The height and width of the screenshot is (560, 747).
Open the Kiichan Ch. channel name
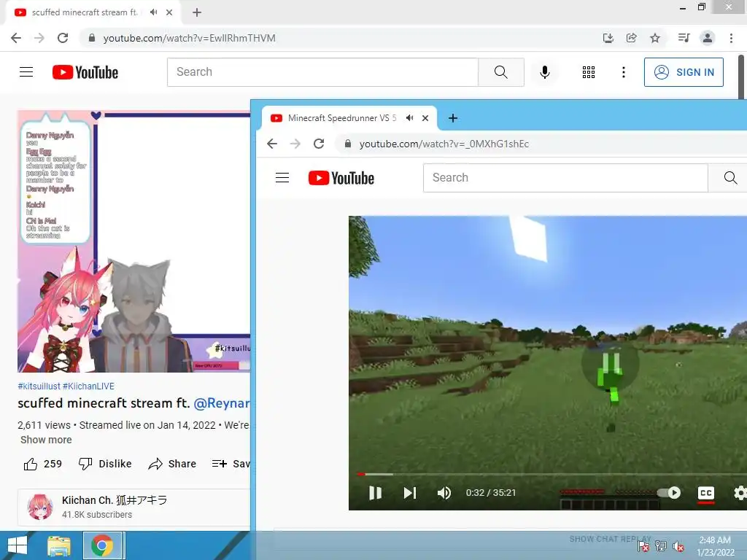pyautogui.click(x=115, y=500)
